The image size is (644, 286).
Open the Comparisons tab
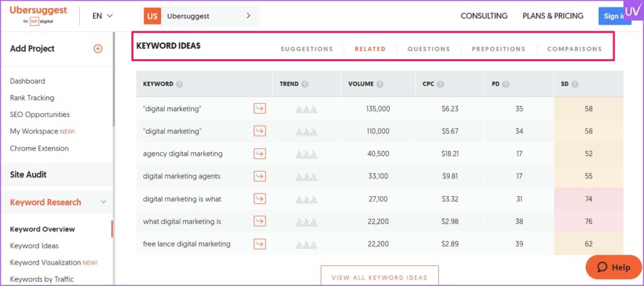tap(574, 48)
